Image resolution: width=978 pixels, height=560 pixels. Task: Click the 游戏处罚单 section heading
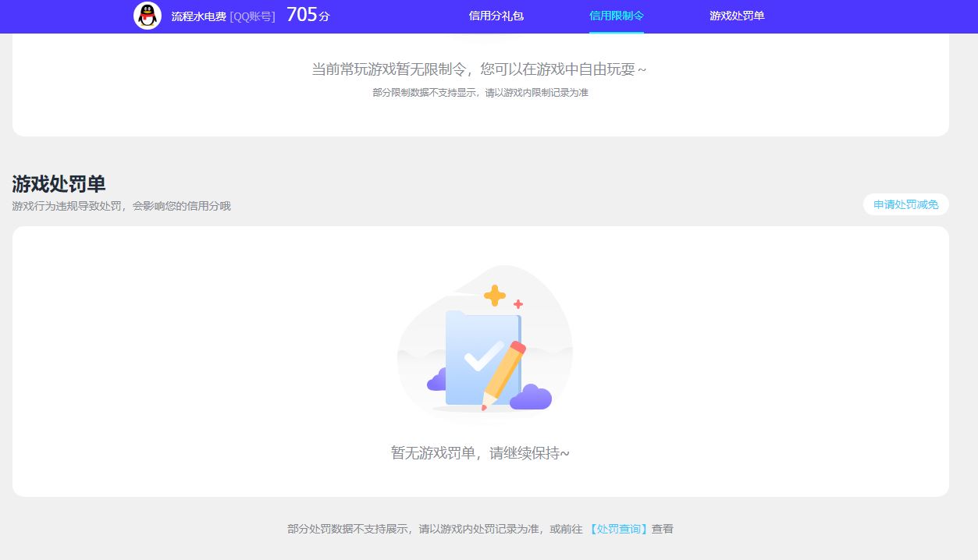click(x=59, y=184)
